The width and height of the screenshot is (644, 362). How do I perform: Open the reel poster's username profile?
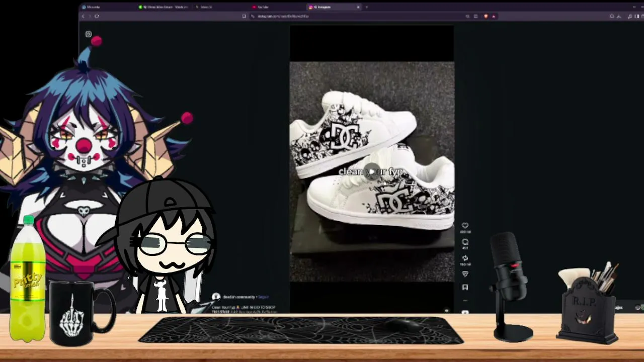point(238,297)
